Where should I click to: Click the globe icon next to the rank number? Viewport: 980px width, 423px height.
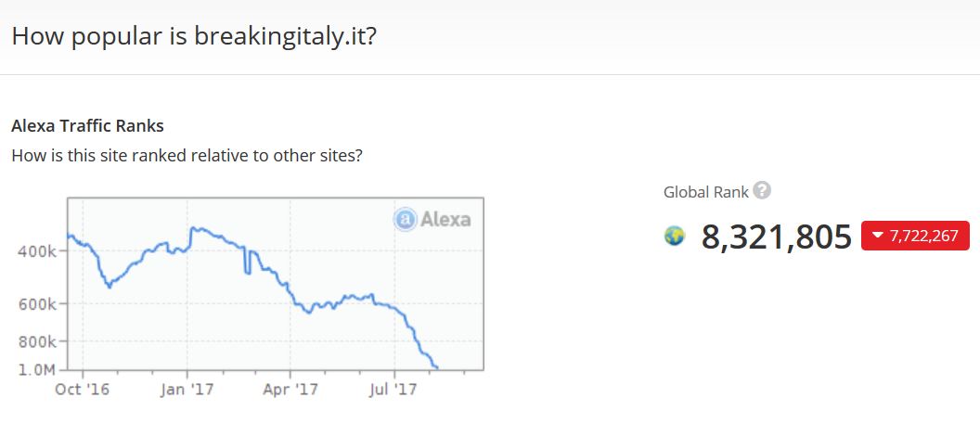pos(675,237)
